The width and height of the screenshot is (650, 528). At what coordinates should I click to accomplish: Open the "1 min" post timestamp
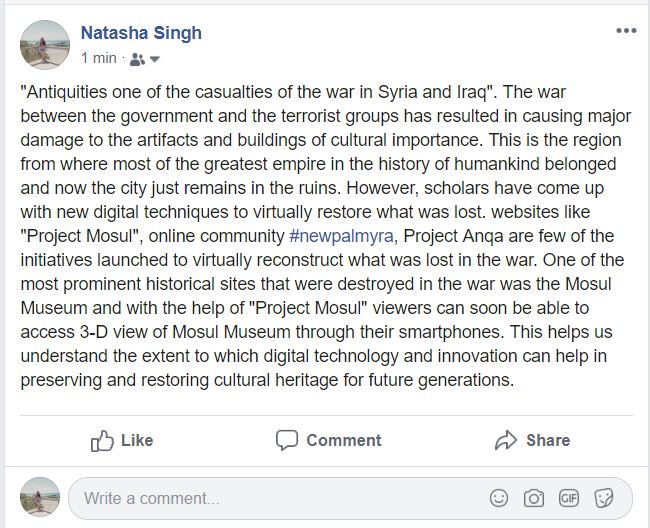(98, 58)
